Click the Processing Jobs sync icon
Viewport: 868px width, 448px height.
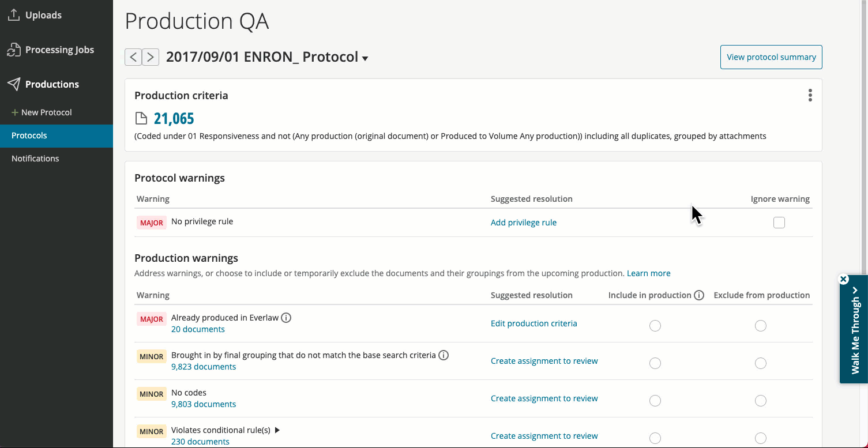pyautogui.click(x=14, y=50)
